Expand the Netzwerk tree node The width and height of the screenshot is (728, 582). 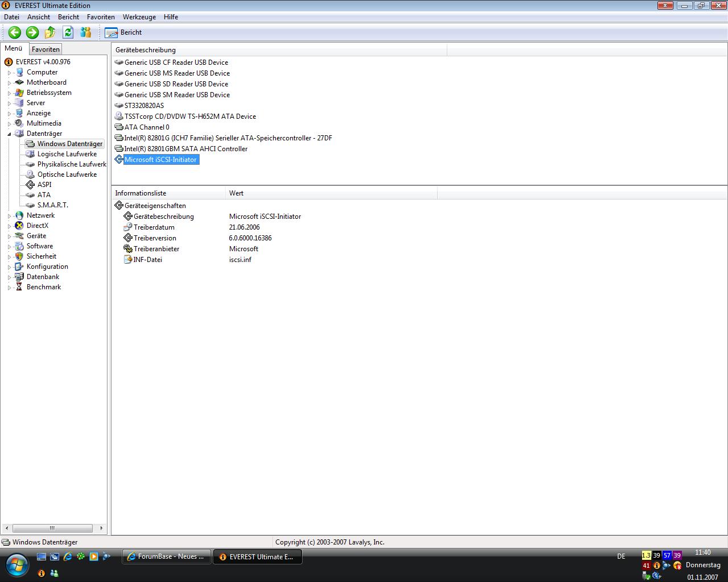tap(10, 216)
